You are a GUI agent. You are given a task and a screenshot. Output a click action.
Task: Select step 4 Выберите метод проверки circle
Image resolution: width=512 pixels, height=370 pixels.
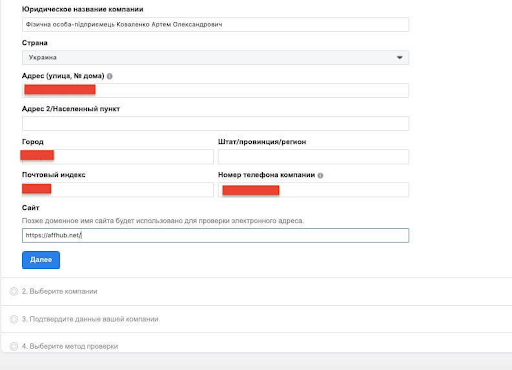14,346
